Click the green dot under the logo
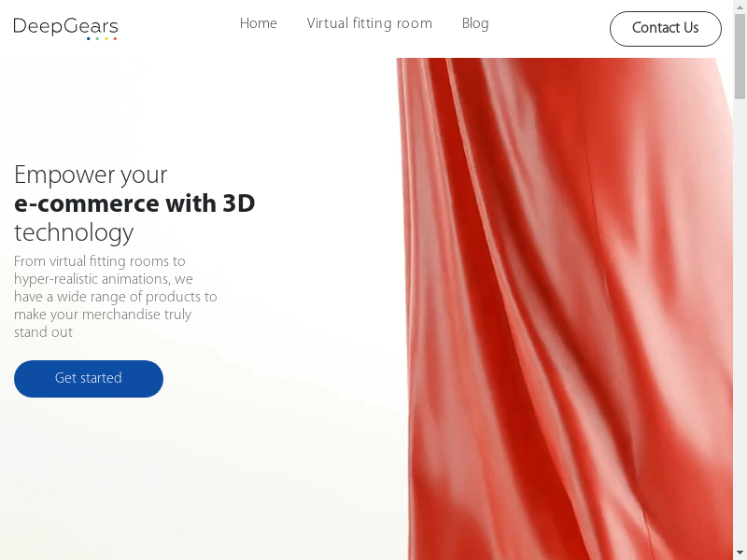 tap(97, 38)
